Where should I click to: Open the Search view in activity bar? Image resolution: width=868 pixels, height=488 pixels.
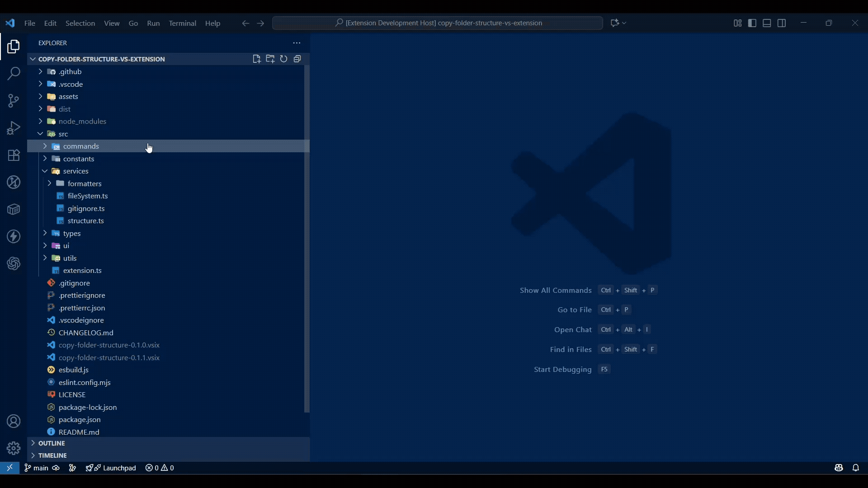pos(14,74)
